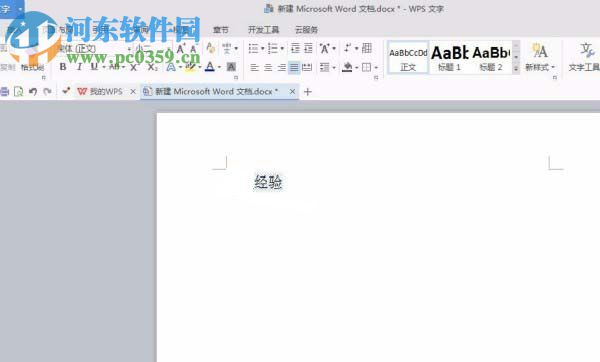Click the sort icon
Image resolution: width=600 pixels, height=362 pixels.
[x=347, y=48]
